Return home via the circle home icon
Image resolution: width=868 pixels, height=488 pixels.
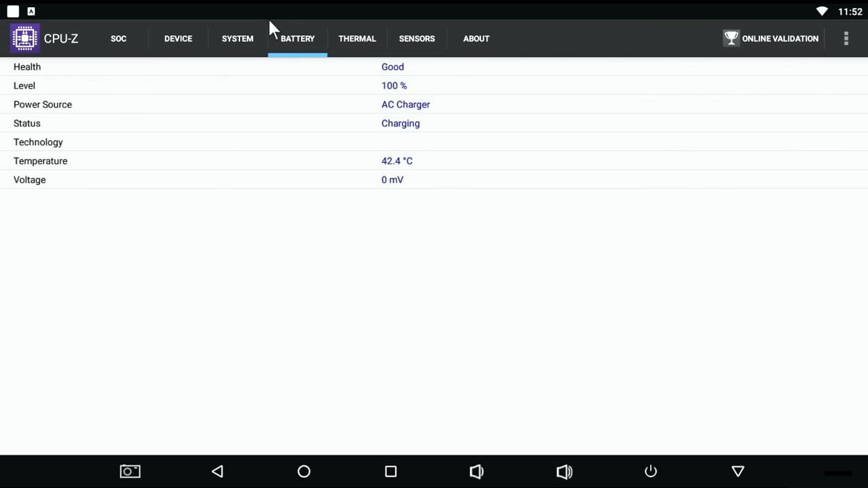pyautogui.click(x=304, y=471)
